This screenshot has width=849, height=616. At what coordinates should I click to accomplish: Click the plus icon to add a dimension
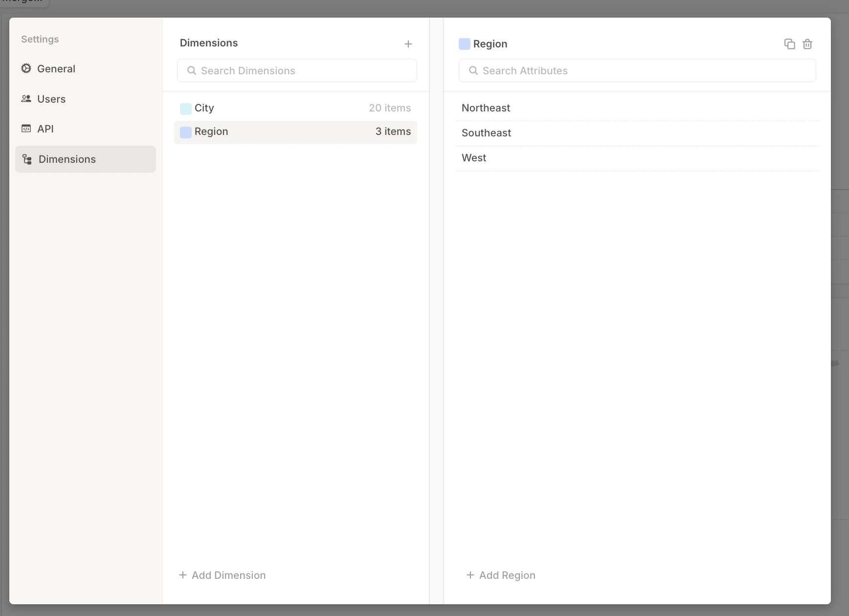pos(408,44)
